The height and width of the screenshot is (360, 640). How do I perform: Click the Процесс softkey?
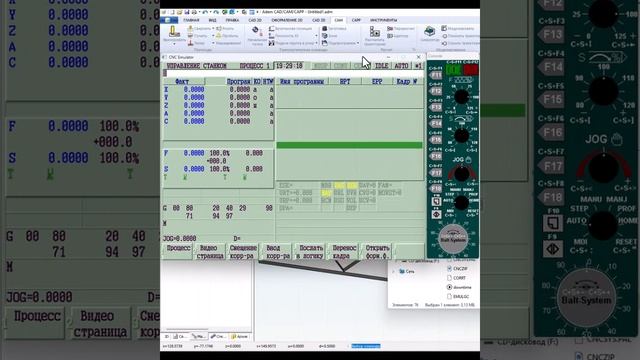178,251
